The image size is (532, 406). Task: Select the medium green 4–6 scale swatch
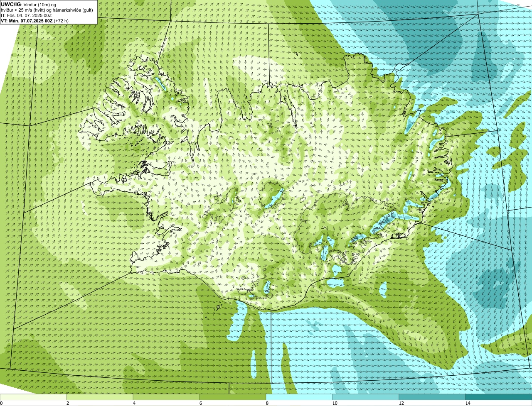click(166, 397)
